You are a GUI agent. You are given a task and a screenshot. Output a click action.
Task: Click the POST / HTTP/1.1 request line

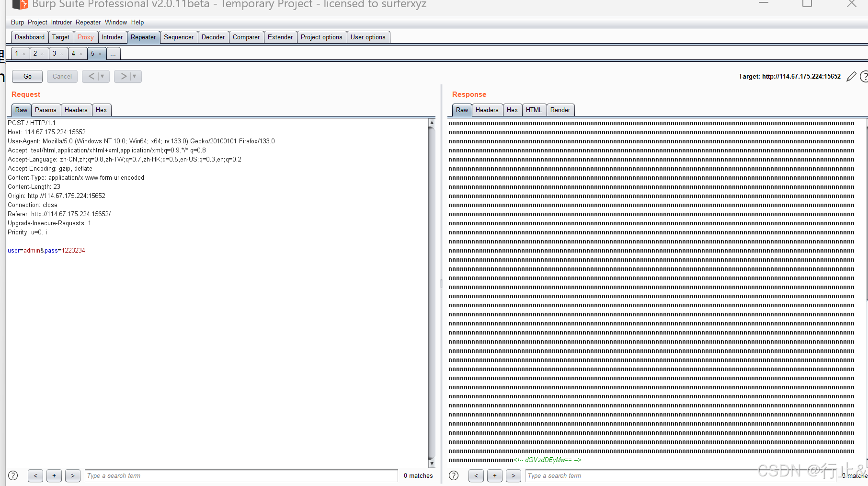pos(32,123)
